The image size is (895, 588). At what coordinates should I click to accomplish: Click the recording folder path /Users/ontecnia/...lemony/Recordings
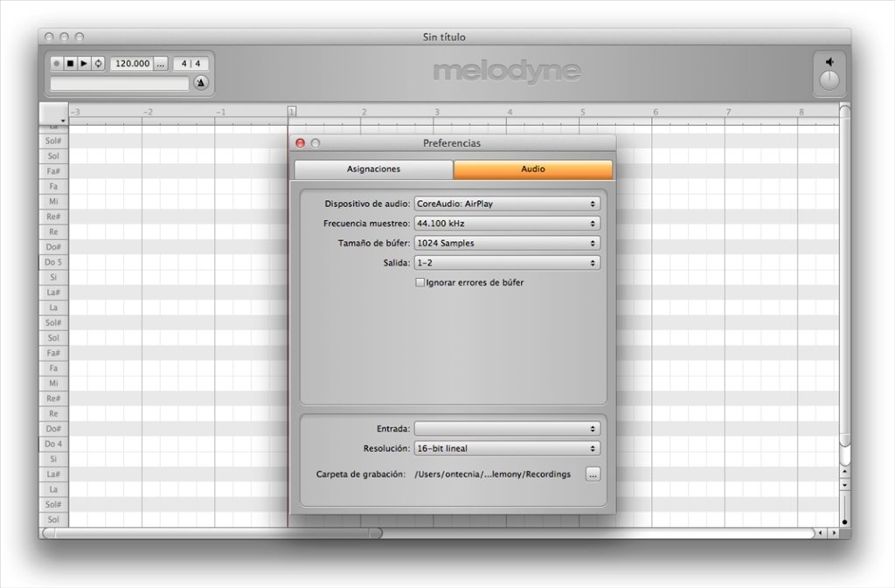pyautogui.click(x=493, y=474)
